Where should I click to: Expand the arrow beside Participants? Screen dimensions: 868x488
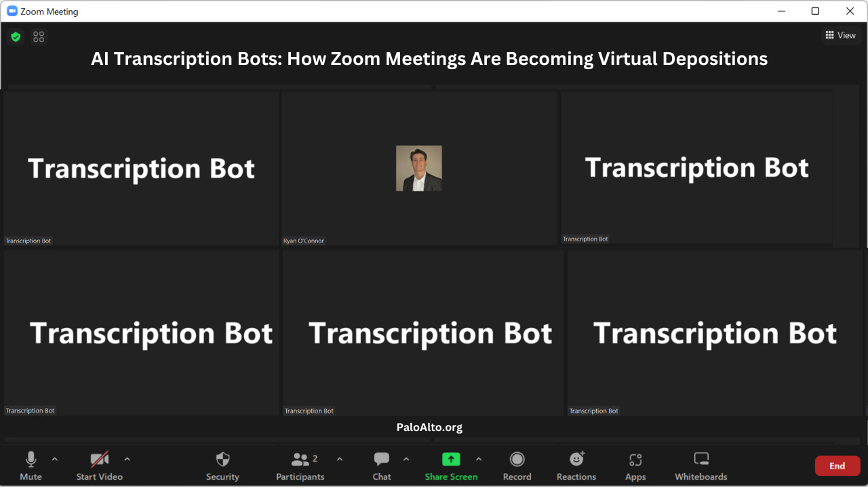(340, 459)
